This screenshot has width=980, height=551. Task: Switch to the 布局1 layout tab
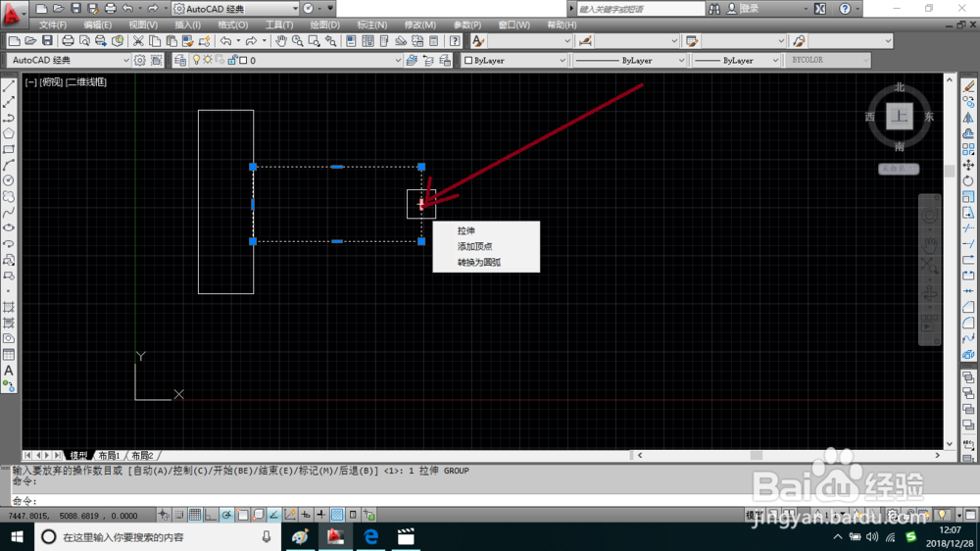click(x=109, y=455)
